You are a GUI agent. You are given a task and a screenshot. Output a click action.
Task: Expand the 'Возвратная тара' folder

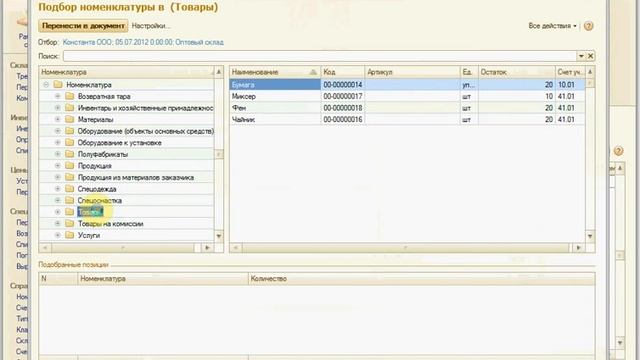(x=58, y=96)
